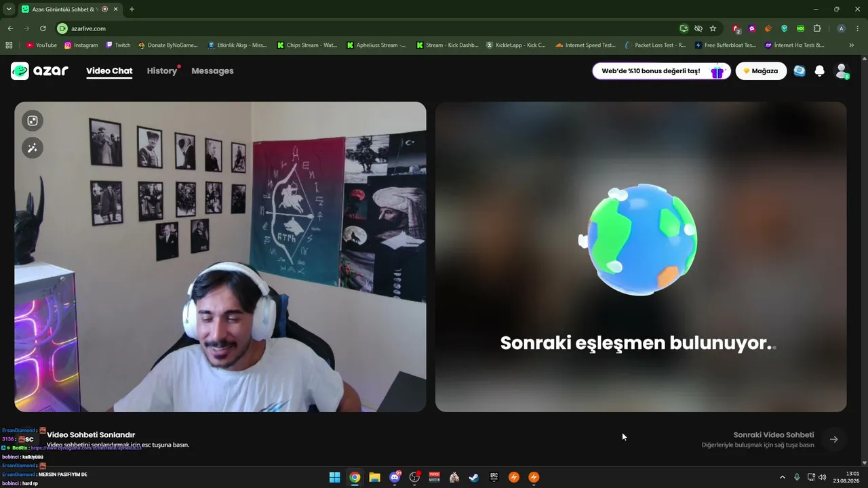Image resolution: width=868 pixels, height=488 pixels.
Task: Open the magic wand effects icon
Action: point(33,148)
